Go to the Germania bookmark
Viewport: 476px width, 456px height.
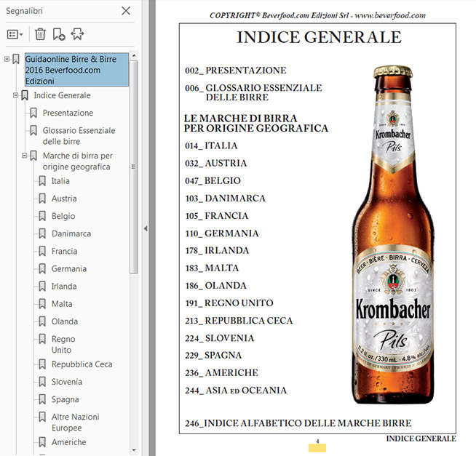pos(69,269)
